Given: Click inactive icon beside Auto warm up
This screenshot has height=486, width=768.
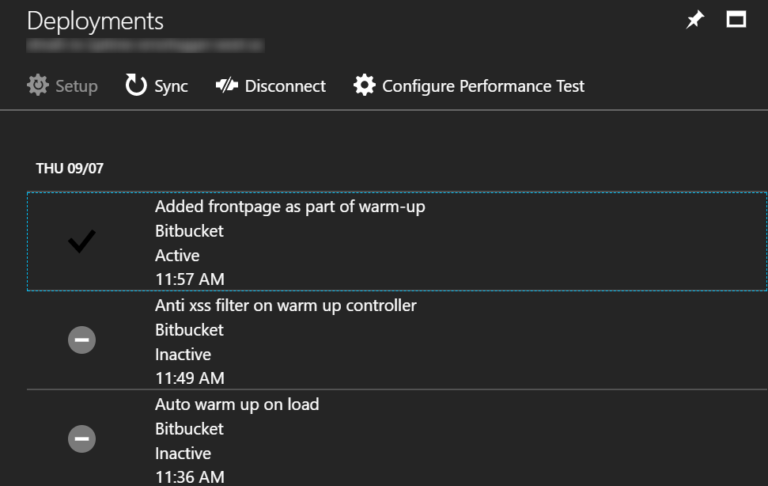Looking at the screenshot, I should tap(82, 439).
